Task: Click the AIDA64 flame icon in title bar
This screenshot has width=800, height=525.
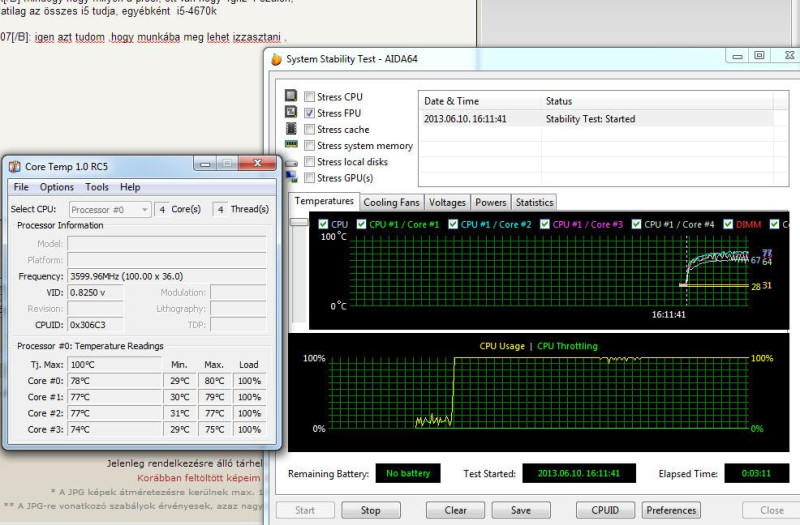Action: (x=276, y=59)
